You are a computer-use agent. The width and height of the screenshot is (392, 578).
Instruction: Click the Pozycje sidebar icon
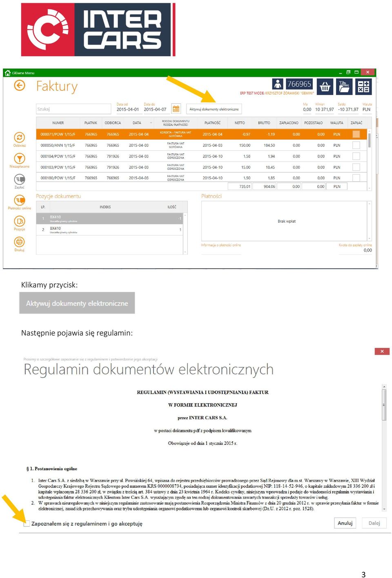click(x=19, y=221)
